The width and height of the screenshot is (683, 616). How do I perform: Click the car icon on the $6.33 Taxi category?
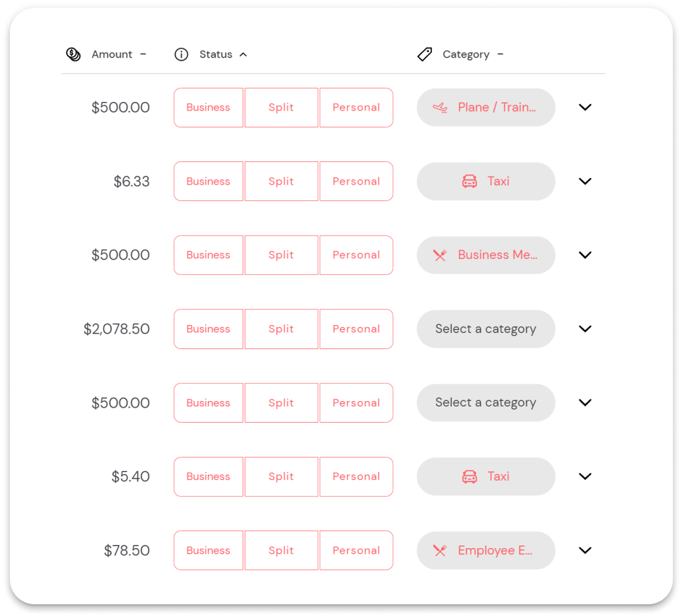click(x=470, y=181)
